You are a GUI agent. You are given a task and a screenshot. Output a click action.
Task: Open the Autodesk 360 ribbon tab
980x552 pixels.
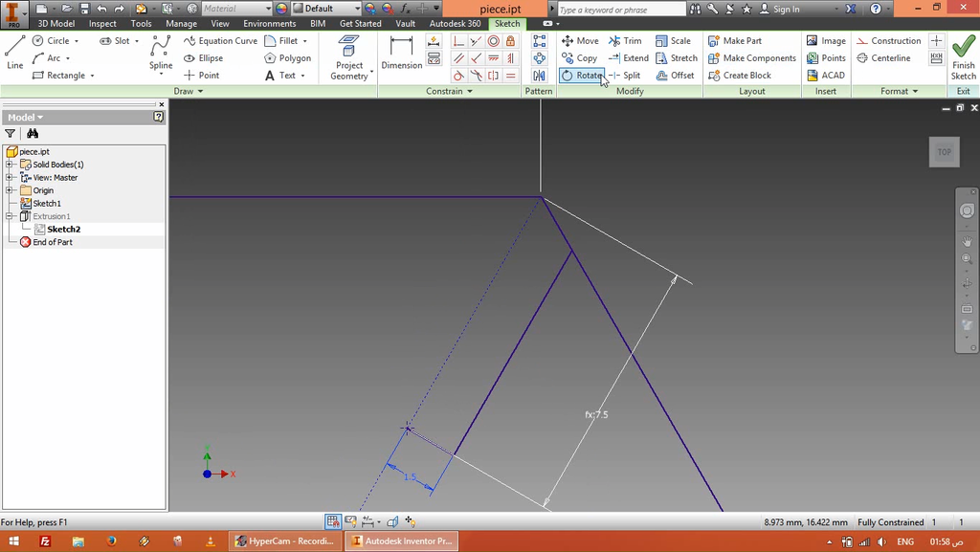point(455,23)
